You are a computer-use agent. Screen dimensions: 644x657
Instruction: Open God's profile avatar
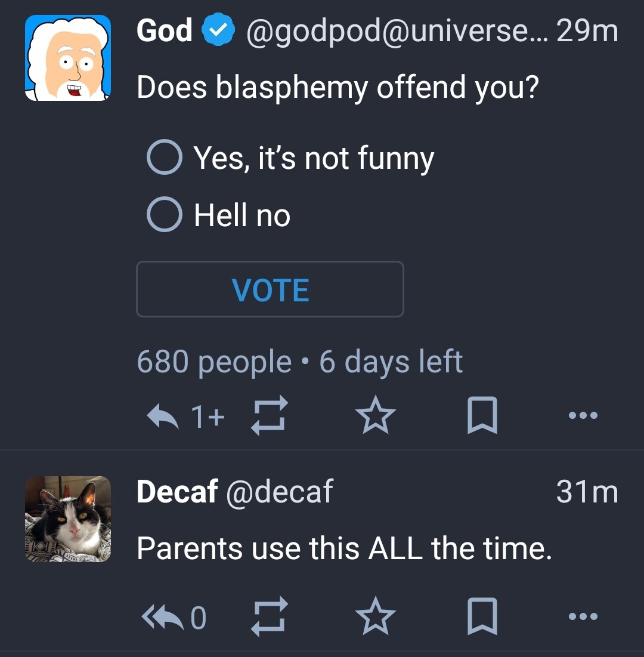click(68, 58)
